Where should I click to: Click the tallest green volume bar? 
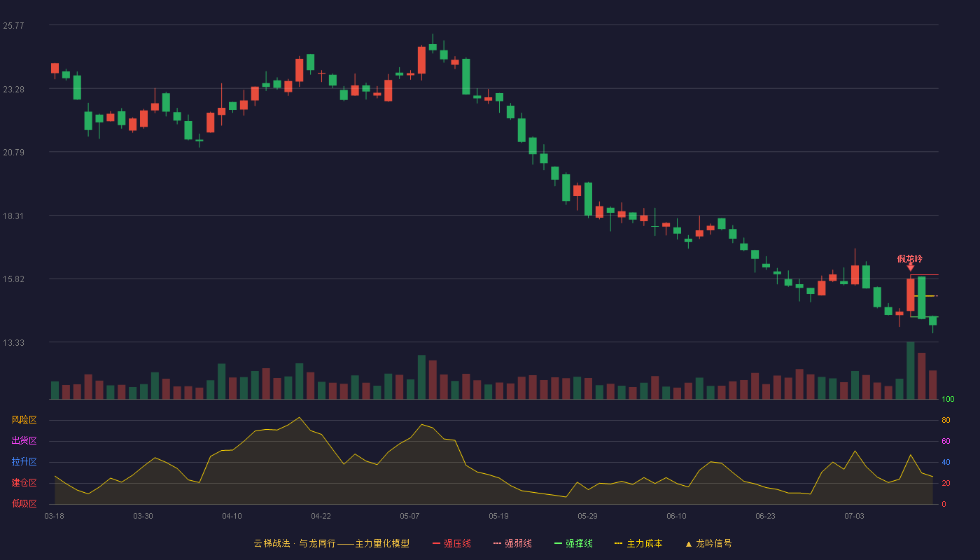[910, 370]
